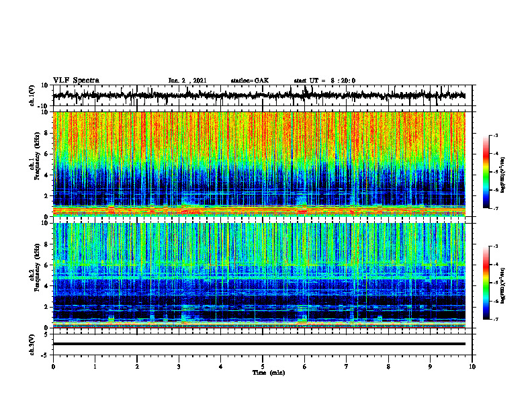Click the "VLF Spectra" plot title
Screen dimensions: 532x411
77,80
